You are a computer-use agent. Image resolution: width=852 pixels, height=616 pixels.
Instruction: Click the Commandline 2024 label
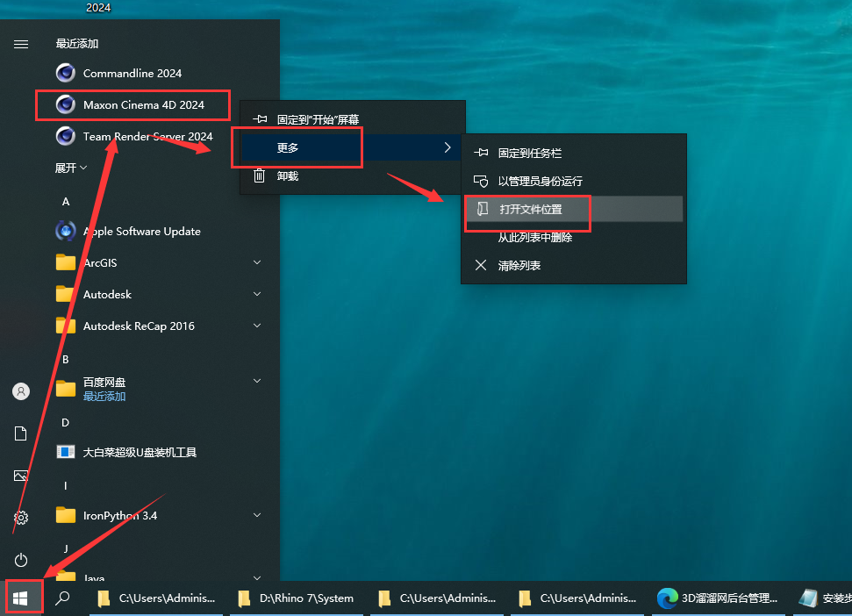(132, 74)
